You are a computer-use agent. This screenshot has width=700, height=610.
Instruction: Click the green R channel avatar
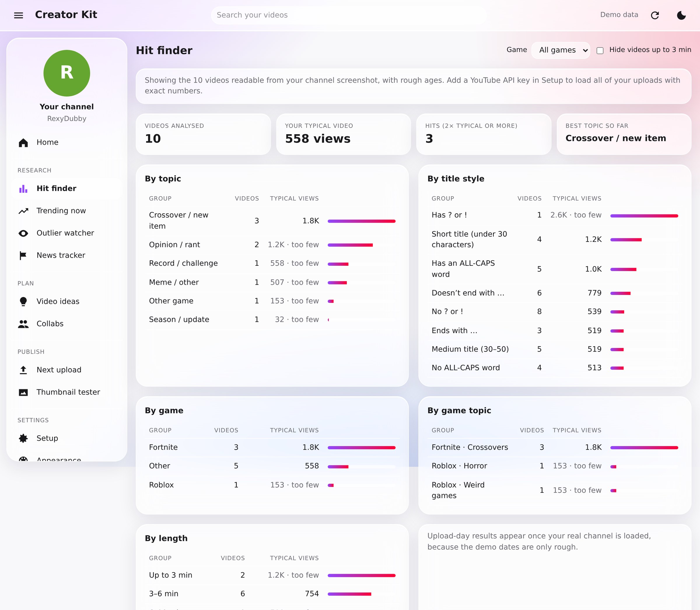tap(67, 73)
